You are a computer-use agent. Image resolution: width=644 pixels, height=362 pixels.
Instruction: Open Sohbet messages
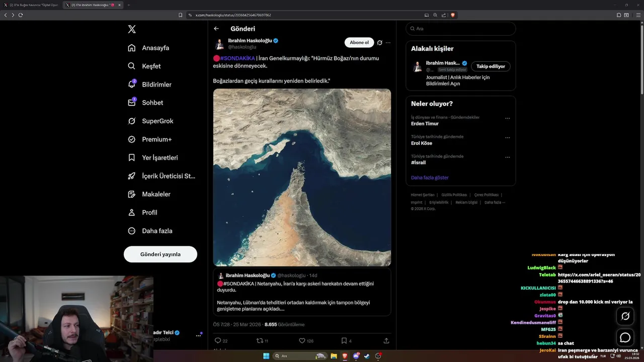145,103
